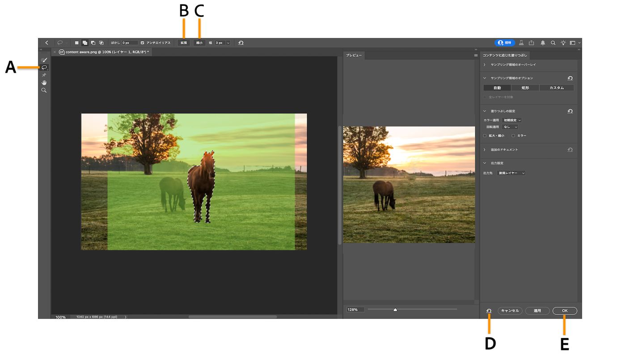
Task: Open the 出力先 dropdown showing 新規レイヤー
Action: tap(510, 173)
